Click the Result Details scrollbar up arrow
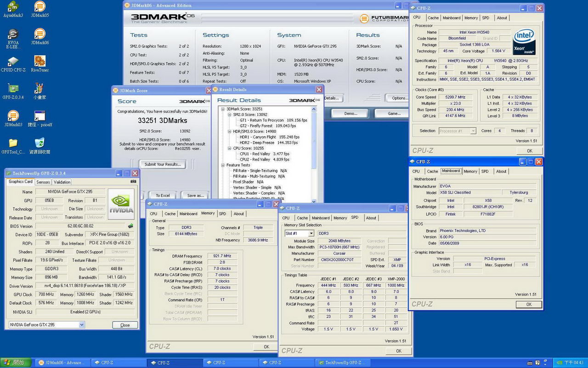The image size is (588, 368). 314,109
